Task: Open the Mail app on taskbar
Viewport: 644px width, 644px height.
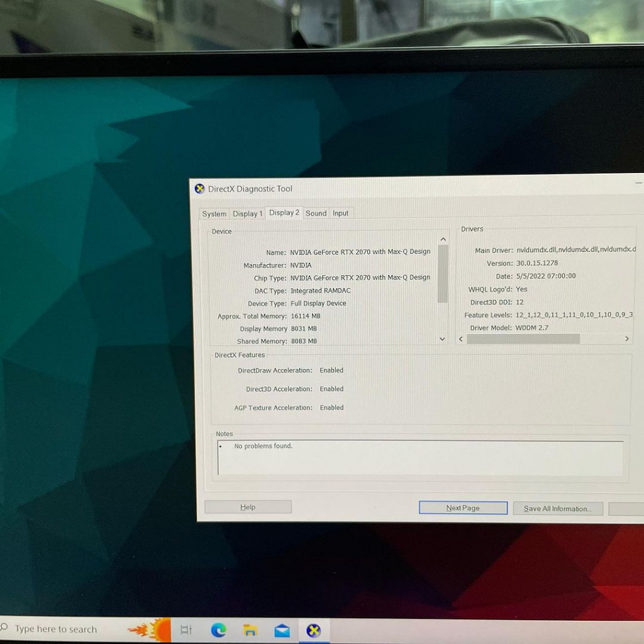Action: [x=282, y=630]
